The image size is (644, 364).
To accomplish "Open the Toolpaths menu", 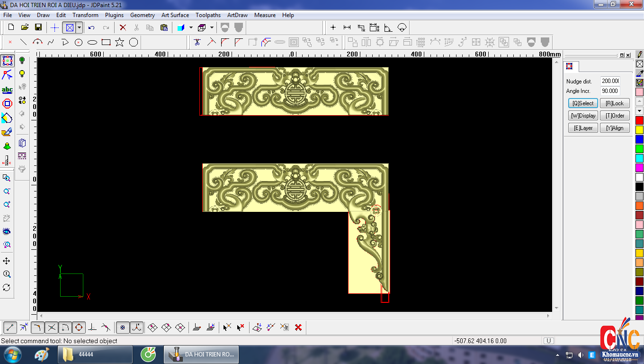I will click(208, 15).
